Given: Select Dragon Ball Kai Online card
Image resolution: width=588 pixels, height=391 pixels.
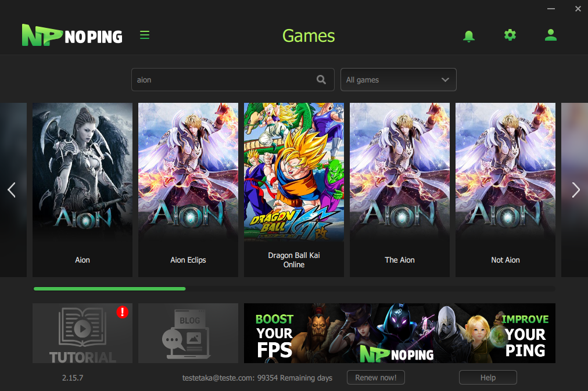Looking at the screenshot, I should [x=294, y=190].
